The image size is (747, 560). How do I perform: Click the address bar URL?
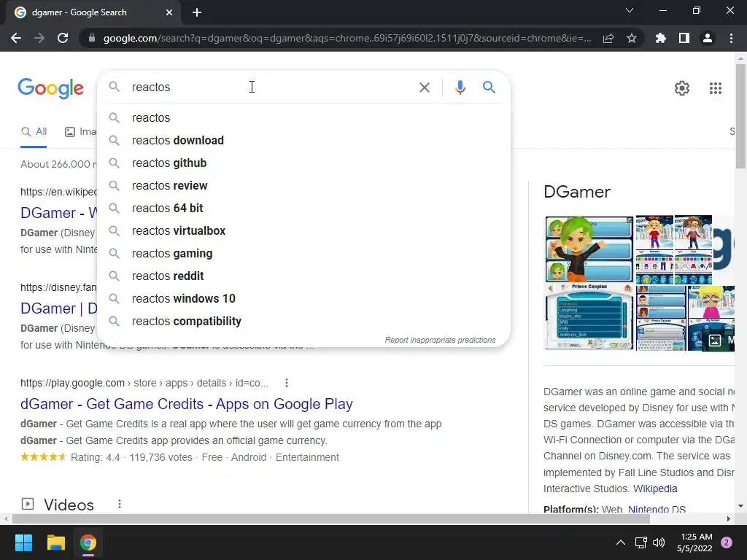[x=347, y=38]
